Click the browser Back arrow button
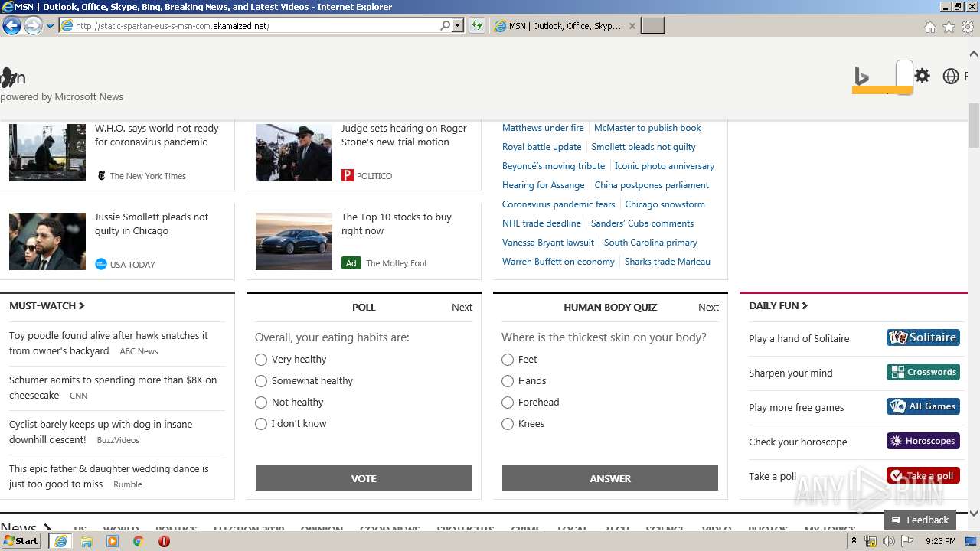The width and height of the screenshot is (980, 551). click(x=11, y=25)
